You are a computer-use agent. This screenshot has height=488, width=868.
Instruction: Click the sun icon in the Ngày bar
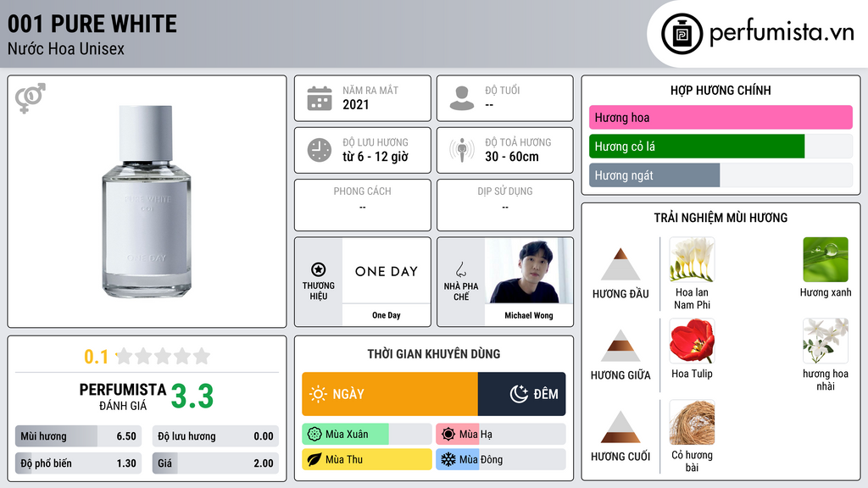point(318,394)
